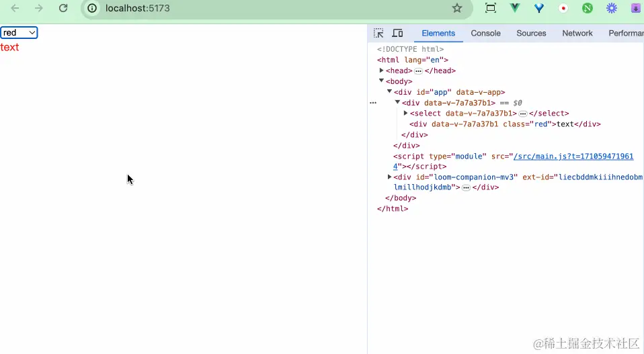The image size is (644, 354).
Task: Collapse the div id="app" node
Action: coord(389,92)
